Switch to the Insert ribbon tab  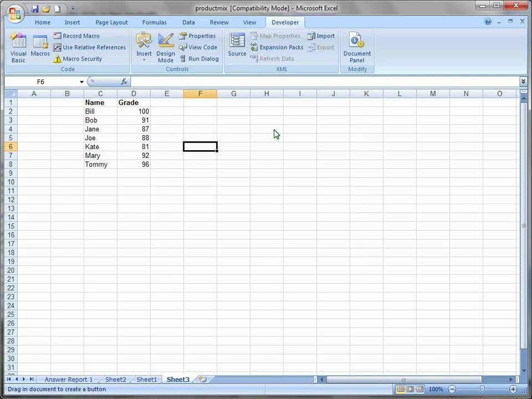coord(72,22)
